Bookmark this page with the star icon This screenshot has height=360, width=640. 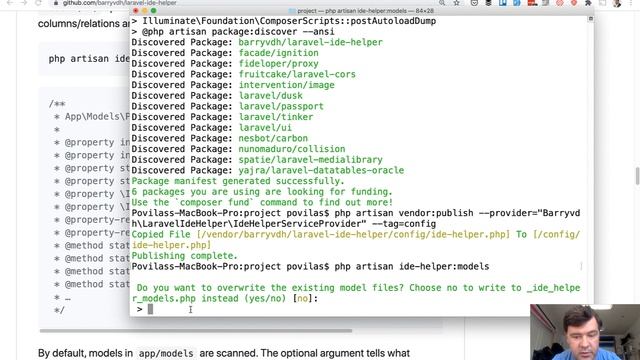tap(456, 3)
